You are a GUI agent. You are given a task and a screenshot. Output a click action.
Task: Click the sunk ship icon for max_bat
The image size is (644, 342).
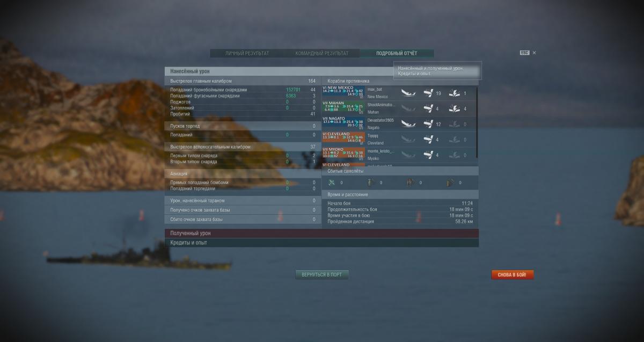coord(409,93)
